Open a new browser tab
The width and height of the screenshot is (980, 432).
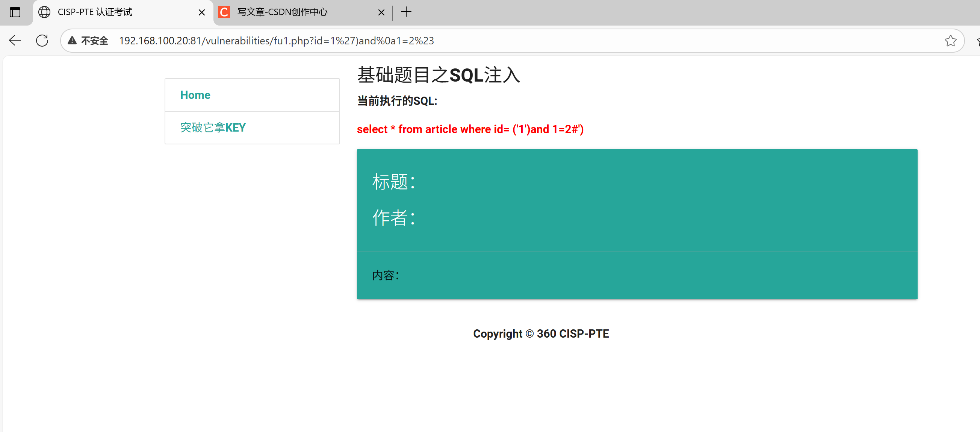(x=406, y=12)
